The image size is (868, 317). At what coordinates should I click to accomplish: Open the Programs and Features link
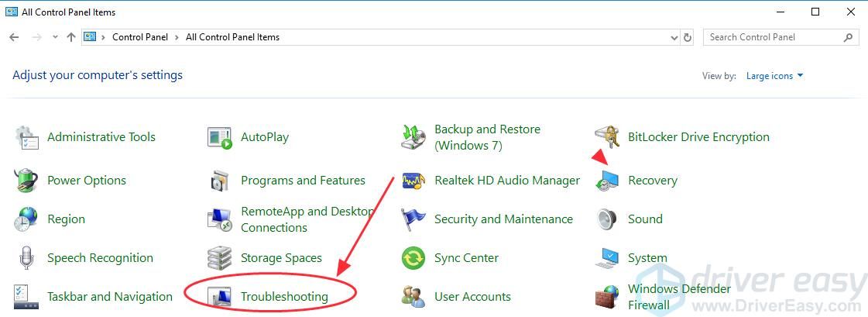[303, 181]
